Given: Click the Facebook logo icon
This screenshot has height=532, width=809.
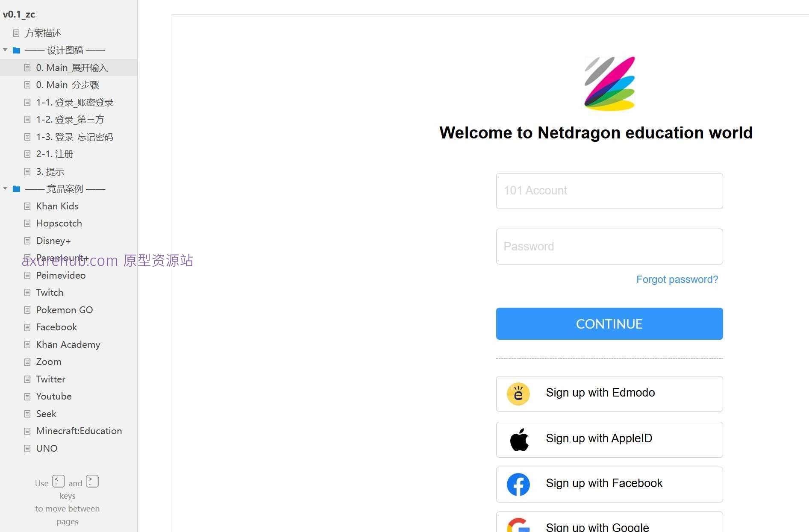Looking at the screenshot, I should click(x=518, y=484).
